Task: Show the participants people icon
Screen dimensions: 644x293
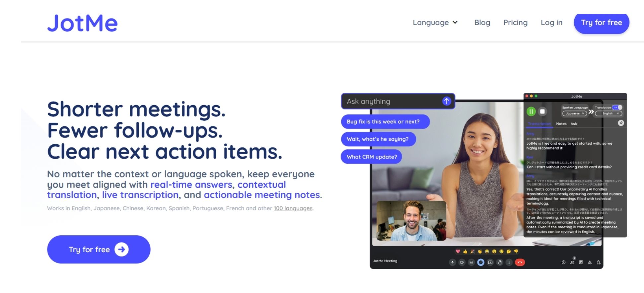Action: click(x=572, y=262)
